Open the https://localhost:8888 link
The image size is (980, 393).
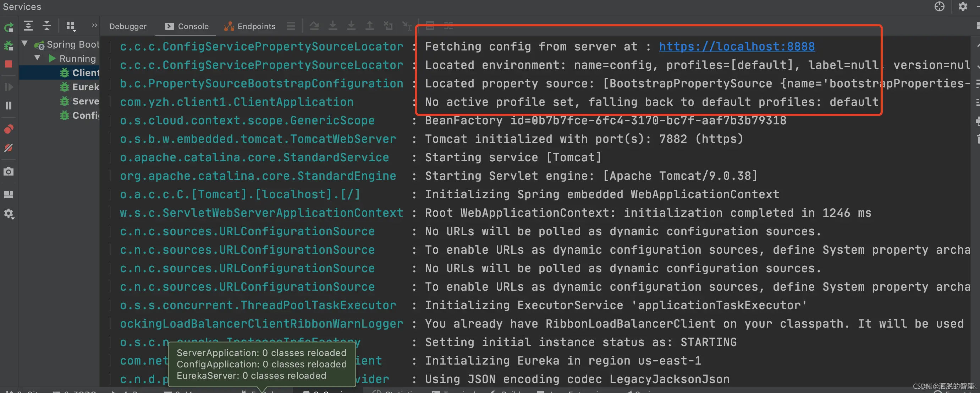pos(737,47)
